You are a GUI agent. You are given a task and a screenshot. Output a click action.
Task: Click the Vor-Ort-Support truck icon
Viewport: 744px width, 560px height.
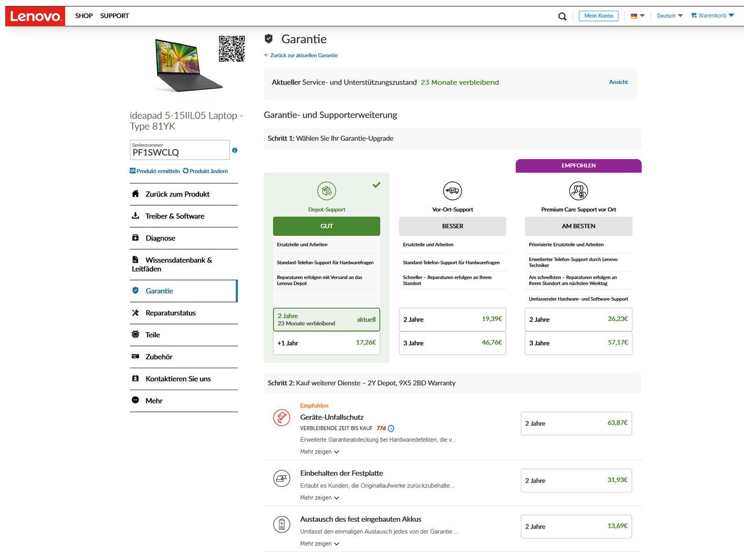[452, 191]
